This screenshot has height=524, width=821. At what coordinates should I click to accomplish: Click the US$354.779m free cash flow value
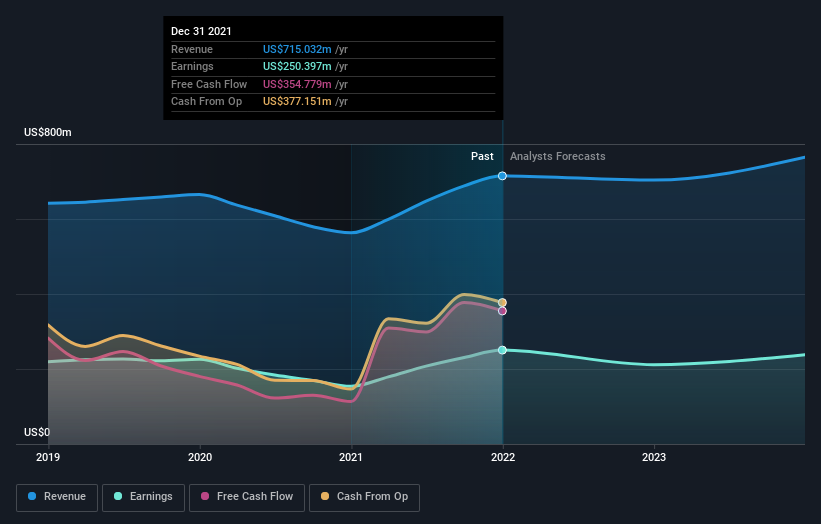pyautogui.click(x=297, y=84)
